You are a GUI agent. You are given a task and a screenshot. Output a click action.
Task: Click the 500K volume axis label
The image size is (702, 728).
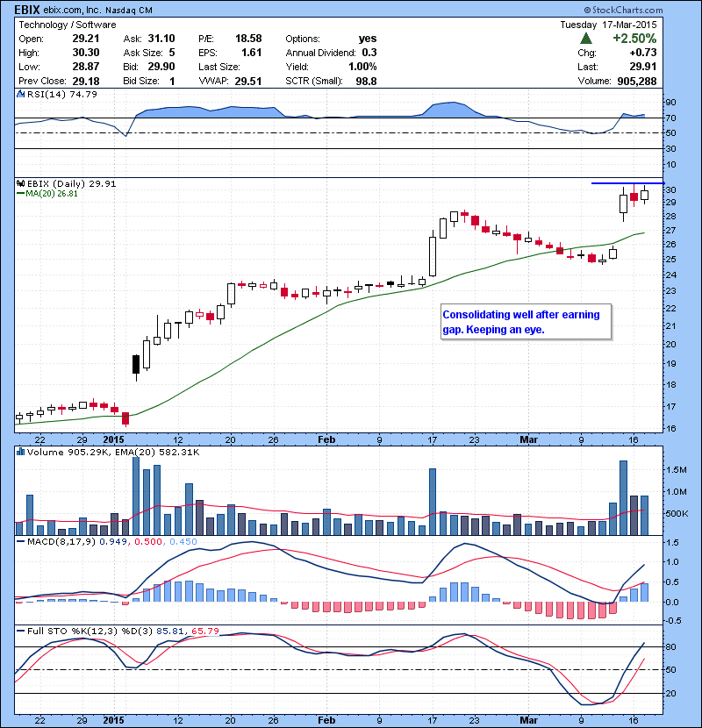coord(677,513)
